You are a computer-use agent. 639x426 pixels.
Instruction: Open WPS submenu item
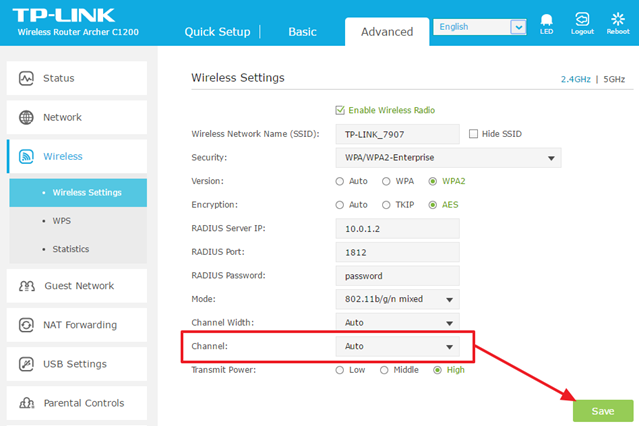click(78, 221)
